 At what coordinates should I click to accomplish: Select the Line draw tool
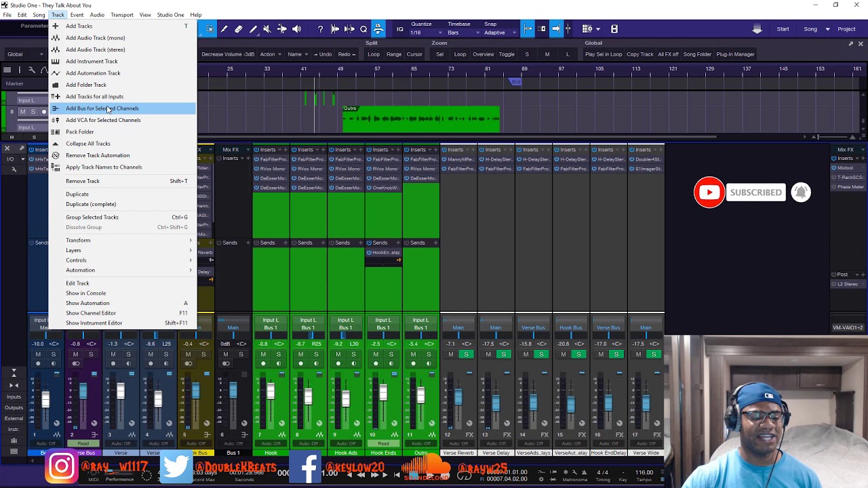[253, 29]
